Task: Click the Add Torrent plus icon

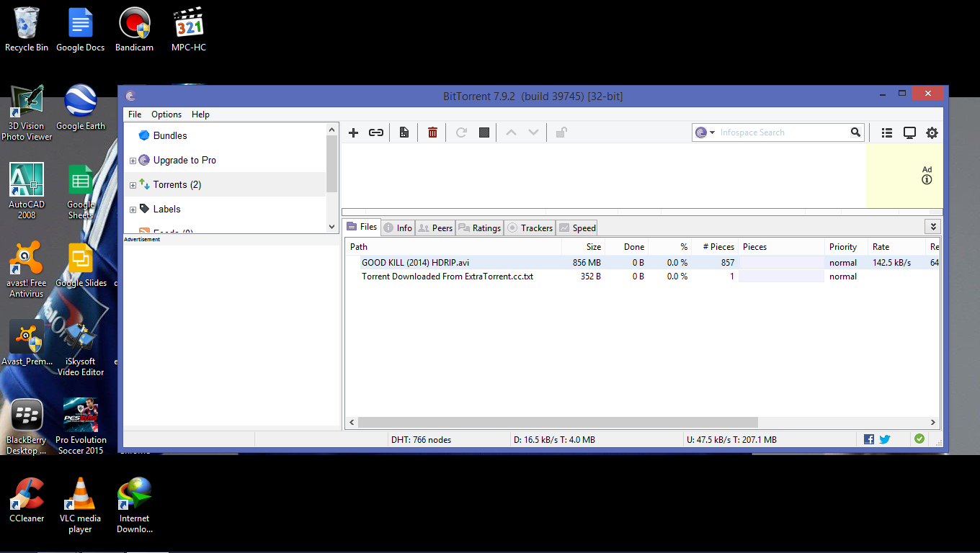Action: click(x=353, y=132)
